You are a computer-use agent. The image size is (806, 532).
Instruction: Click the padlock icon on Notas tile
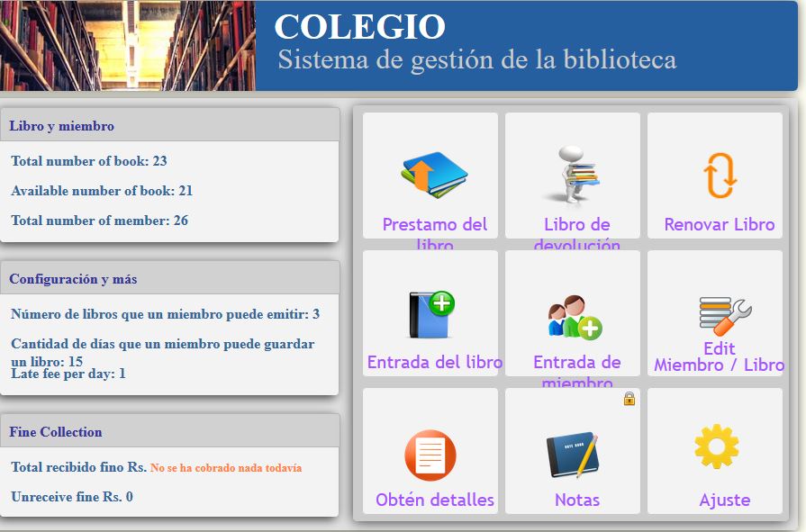tap(629, 398)
